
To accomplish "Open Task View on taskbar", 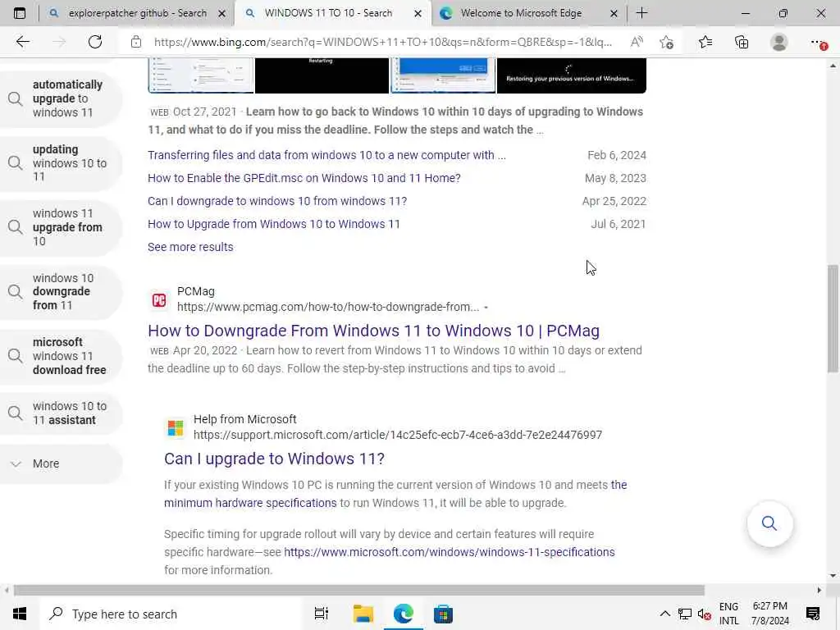I will pos(322,614).
